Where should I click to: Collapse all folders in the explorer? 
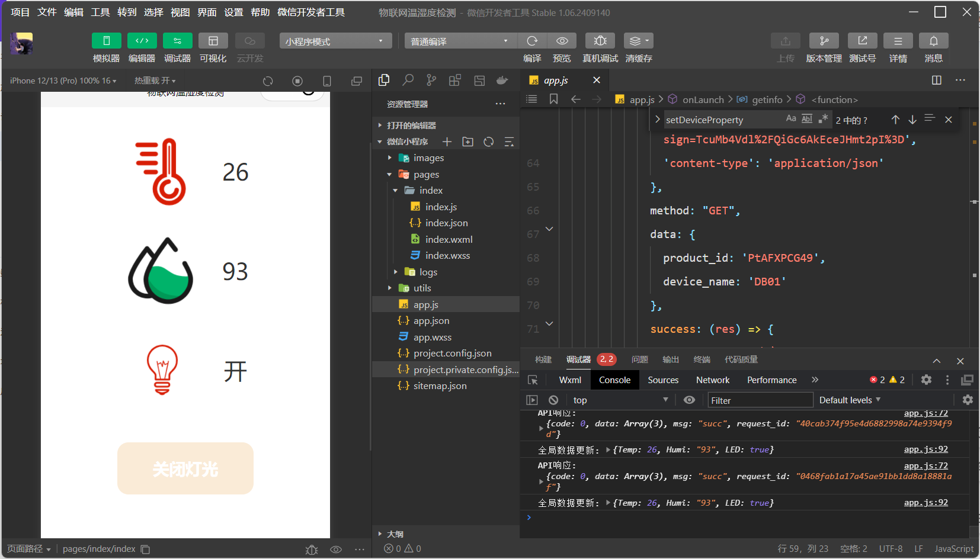point(509,142)
